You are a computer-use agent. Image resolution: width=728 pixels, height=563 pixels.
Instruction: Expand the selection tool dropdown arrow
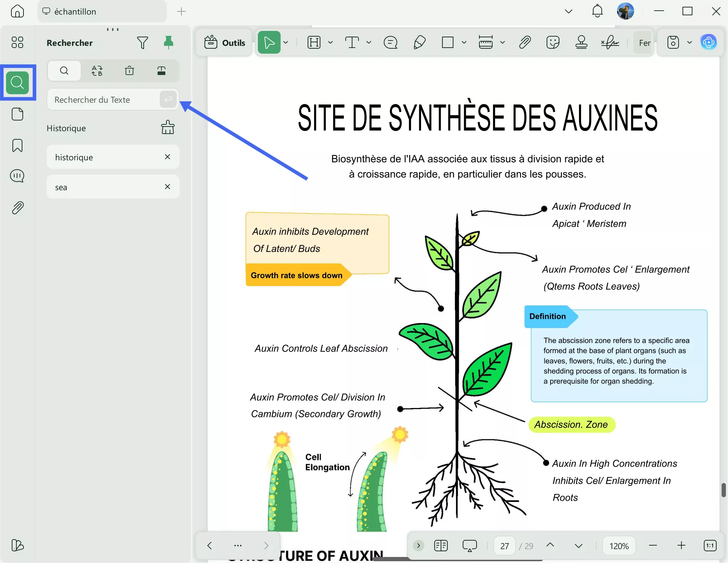[286, 42]
